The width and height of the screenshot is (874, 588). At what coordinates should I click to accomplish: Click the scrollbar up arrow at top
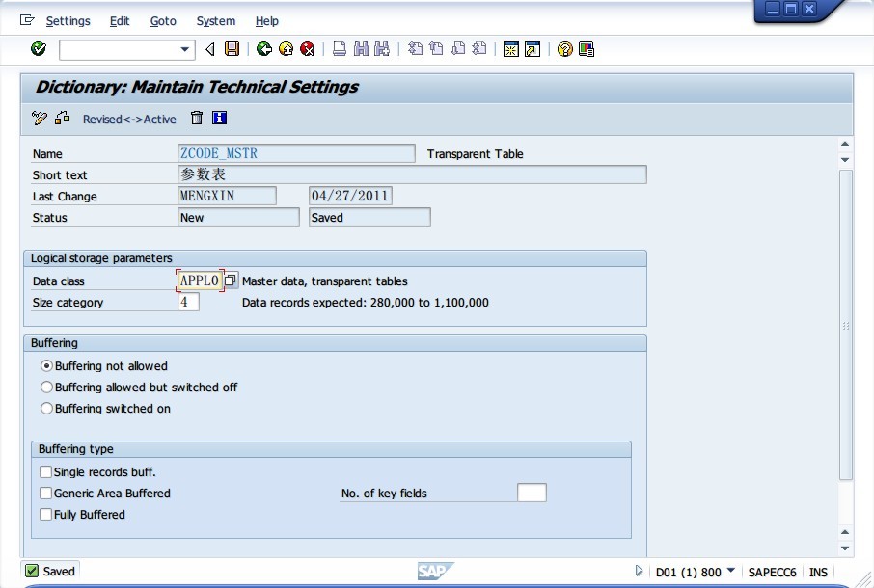845,144
